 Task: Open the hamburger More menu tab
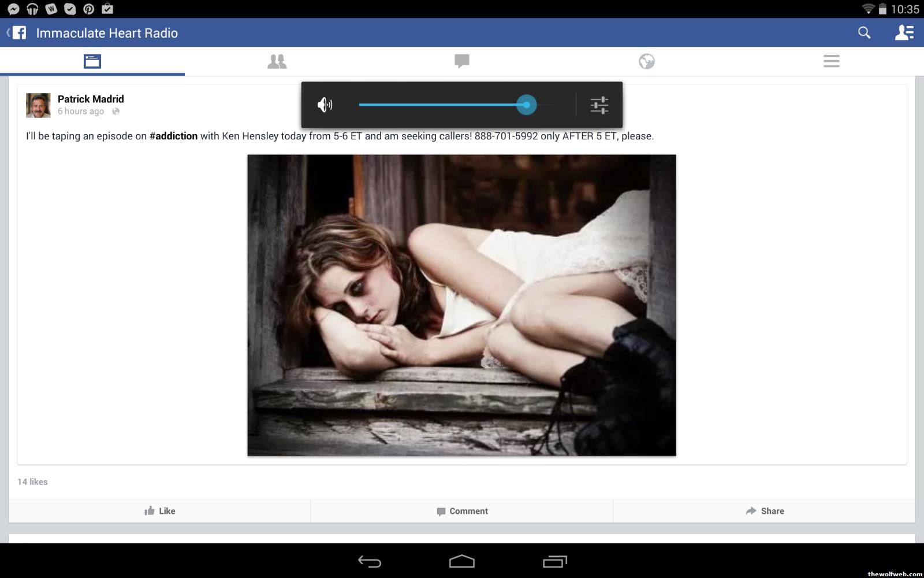[832, 61]
